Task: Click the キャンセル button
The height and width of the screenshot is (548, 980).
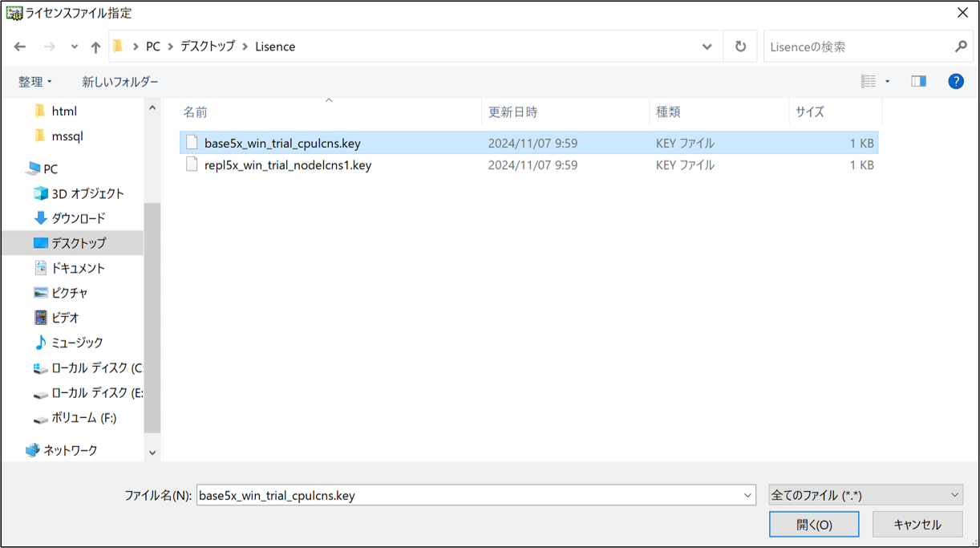Action: click(917, 524)
